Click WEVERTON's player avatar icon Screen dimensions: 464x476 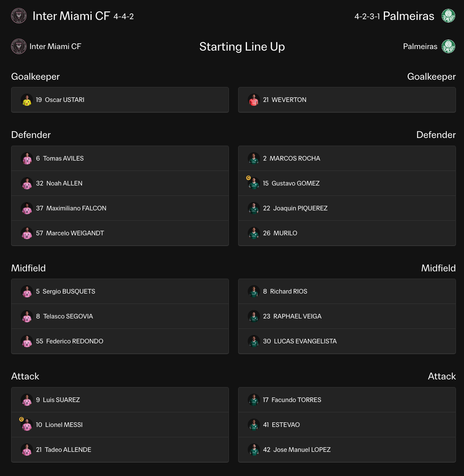click(x=253, y=100)
